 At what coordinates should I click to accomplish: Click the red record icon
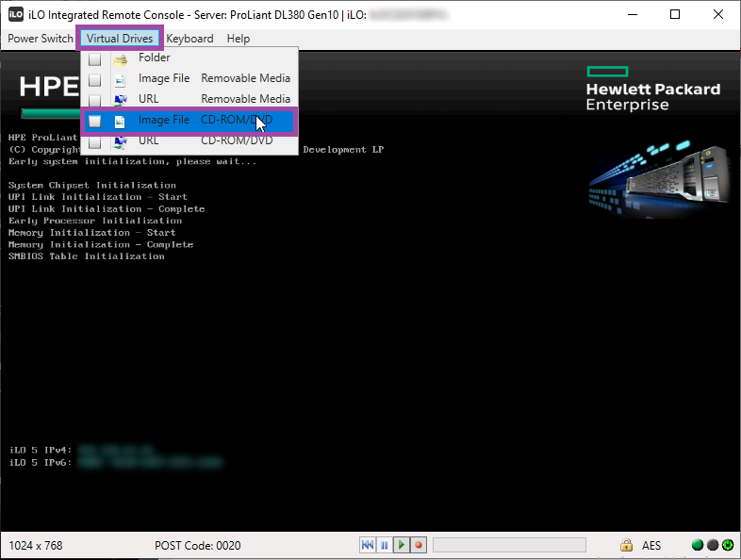[x=418, y=545]
